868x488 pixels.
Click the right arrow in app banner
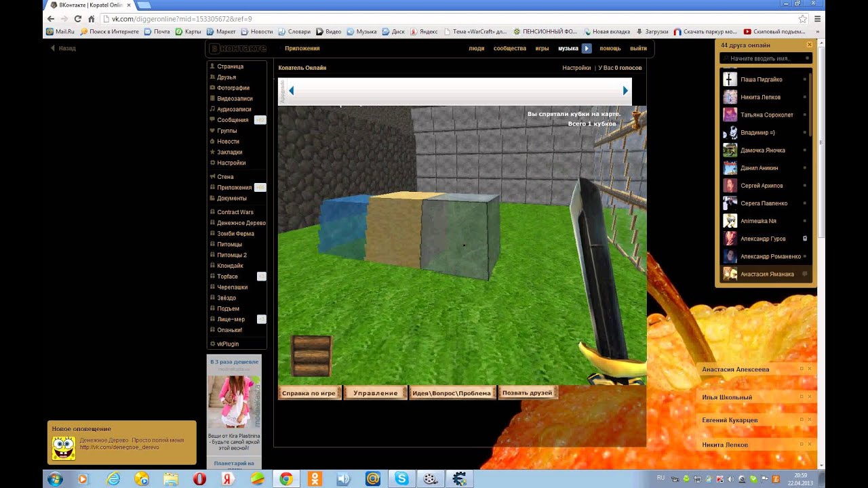click(625, 91)
